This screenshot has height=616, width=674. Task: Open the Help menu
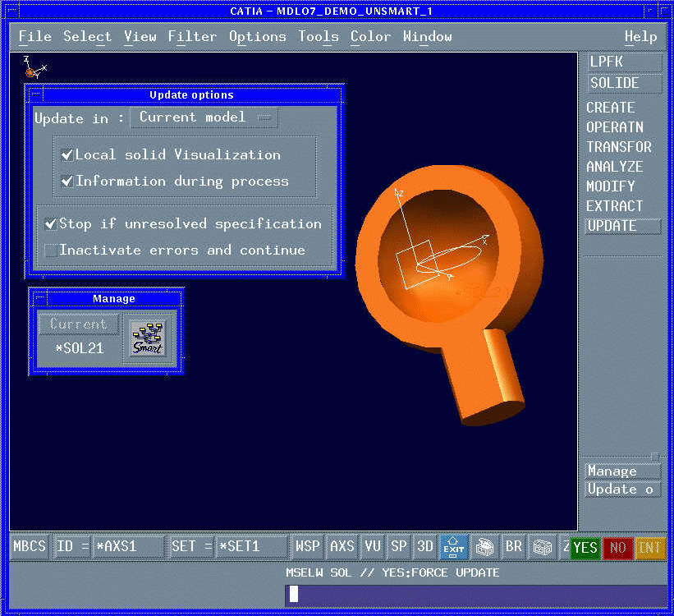640,37
